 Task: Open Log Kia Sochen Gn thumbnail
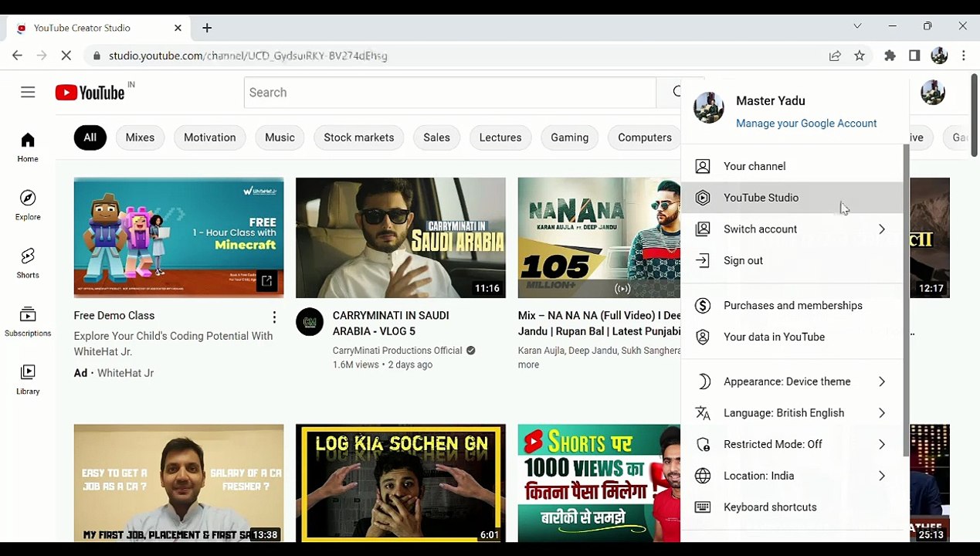[401, 483]
